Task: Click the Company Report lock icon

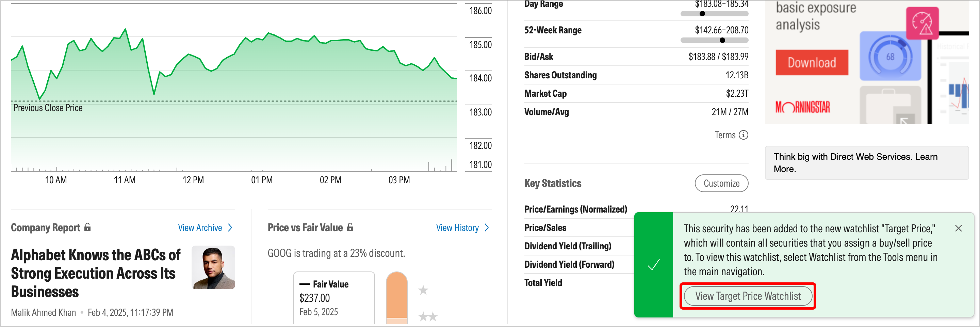Action: [x=87, y=227]
